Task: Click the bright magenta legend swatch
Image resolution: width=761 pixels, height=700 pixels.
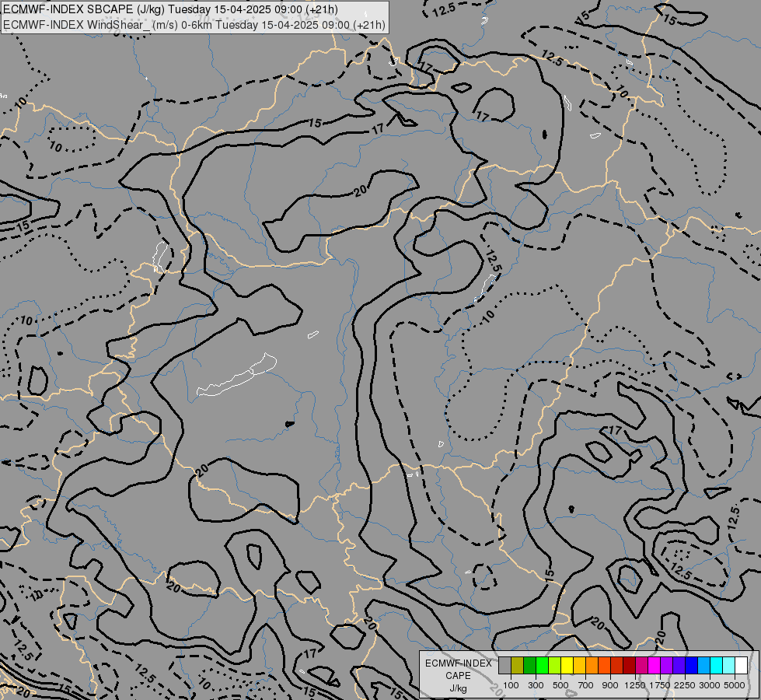Action: click(654, 665)
